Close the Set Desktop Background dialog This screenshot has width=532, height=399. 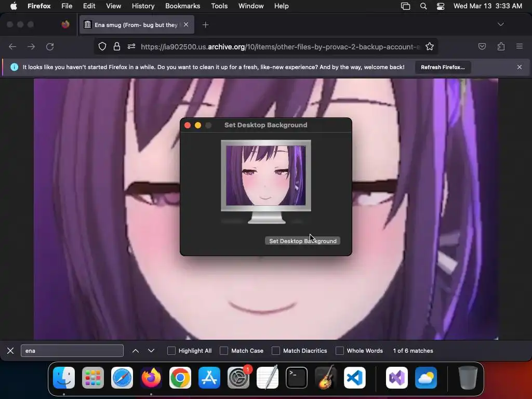[x=188, y=125]
